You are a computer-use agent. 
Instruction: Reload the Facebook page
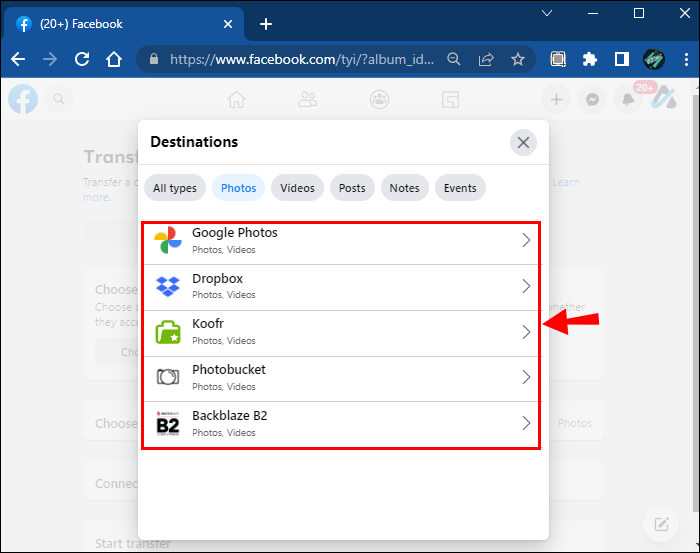tap(82, 59)
